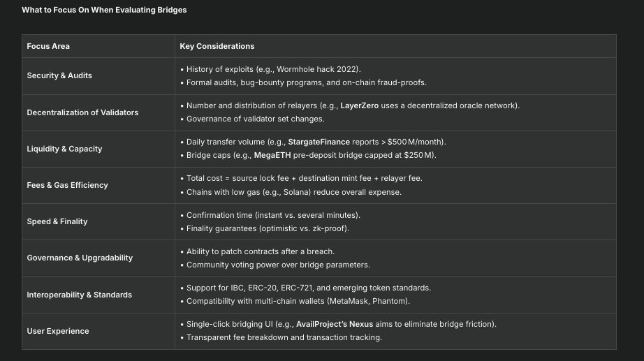
Task: Click the heading What to Focus On
Action: pos(104,10)
